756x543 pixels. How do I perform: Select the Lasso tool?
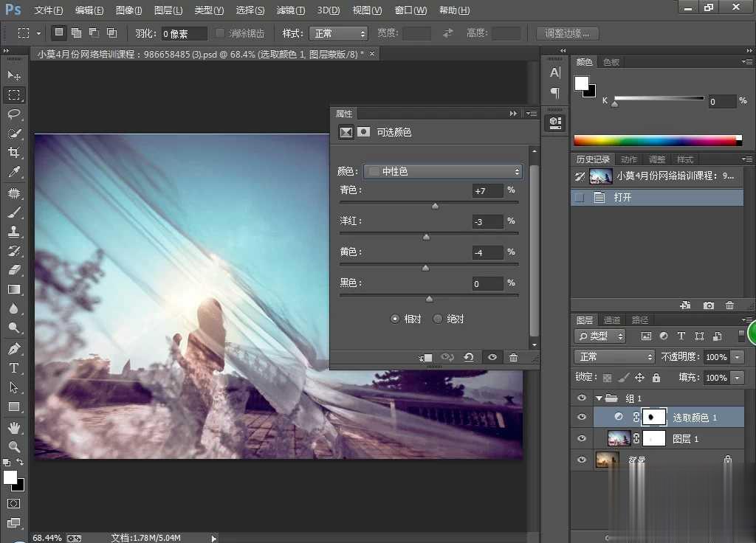pos(14,114)
